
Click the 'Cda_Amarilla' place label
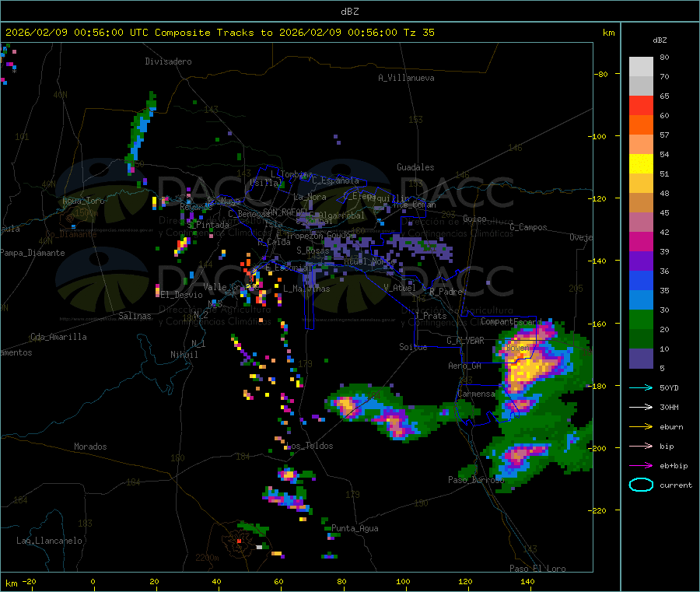(x=58, y=337)
